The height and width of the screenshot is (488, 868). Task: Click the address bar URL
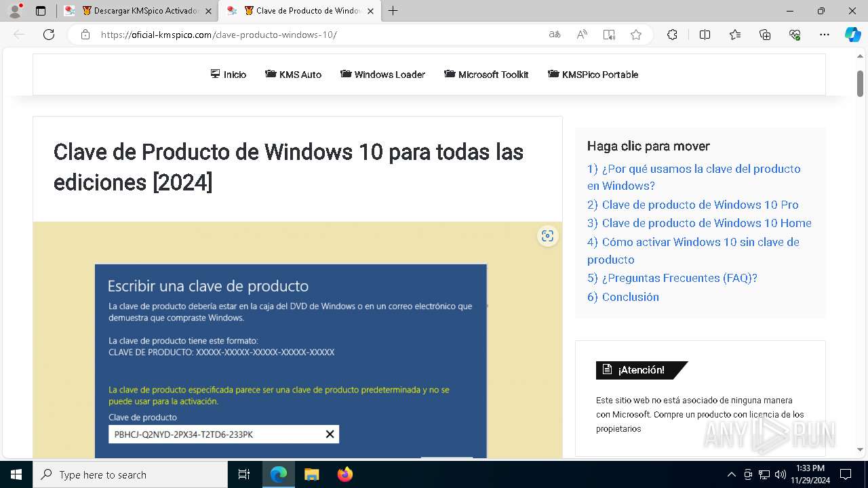(x=218, y=35)
